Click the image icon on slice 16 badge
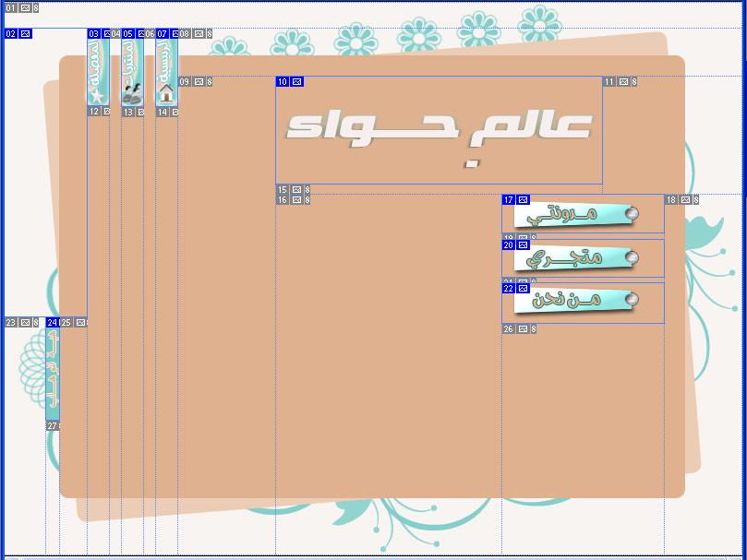The height and width of the screenshot is (560, 747). tap(296, 200)
